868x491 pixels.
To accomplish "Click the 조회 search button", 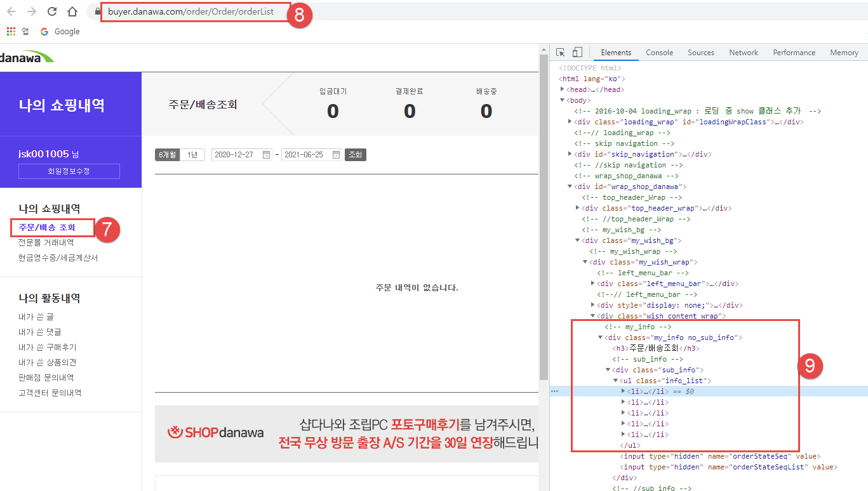I will click(x=356, y=155).
